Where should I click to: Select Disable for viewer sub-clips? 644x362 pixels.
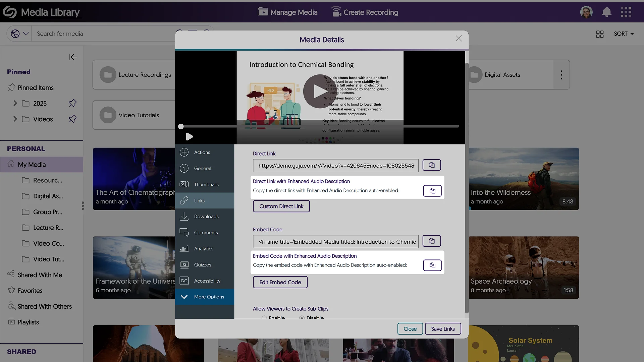pos(302,317)
